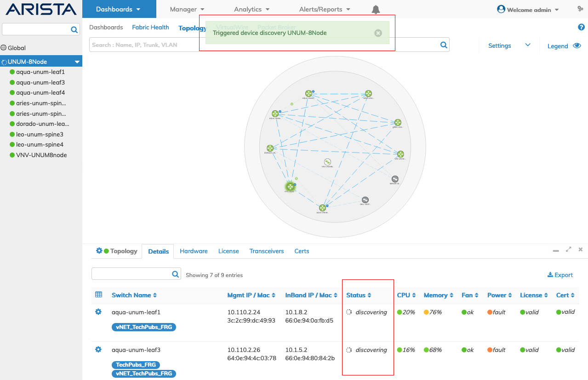Image resolution: width=588 pixels, height=380 pixels.
Task: Sort table by Memory column
Action: coord(439,295)
